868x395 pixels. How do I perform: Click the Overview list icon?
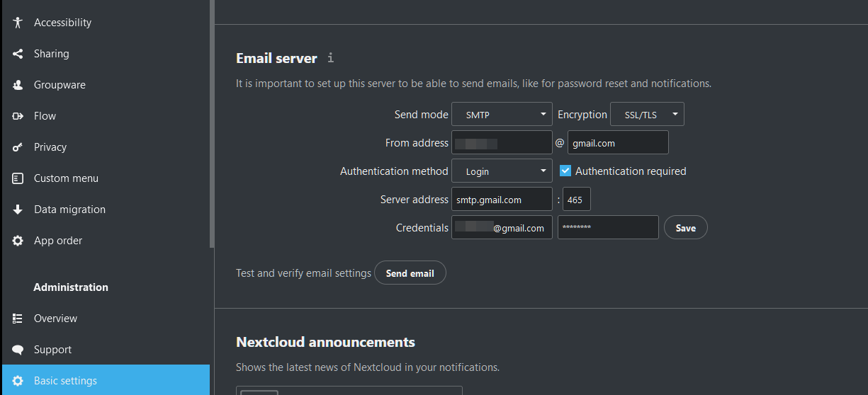[x=18, y=319]
